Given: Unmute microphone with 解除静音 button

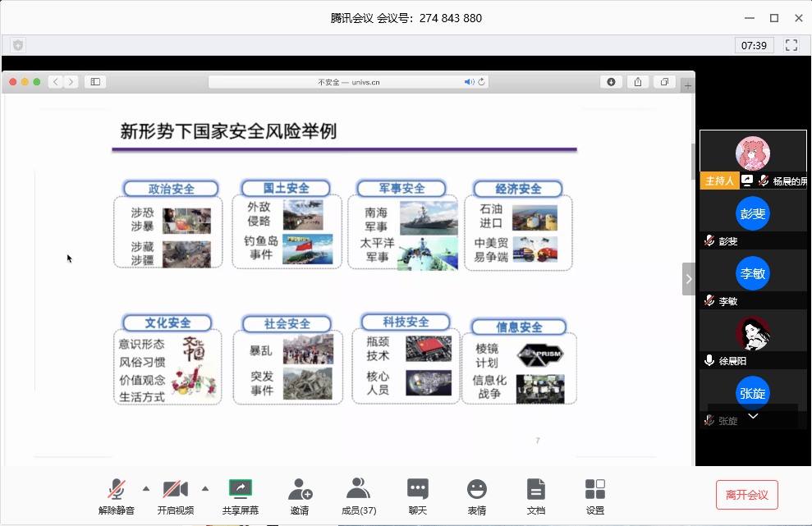Looking at the screenshot, I should 116,496.
